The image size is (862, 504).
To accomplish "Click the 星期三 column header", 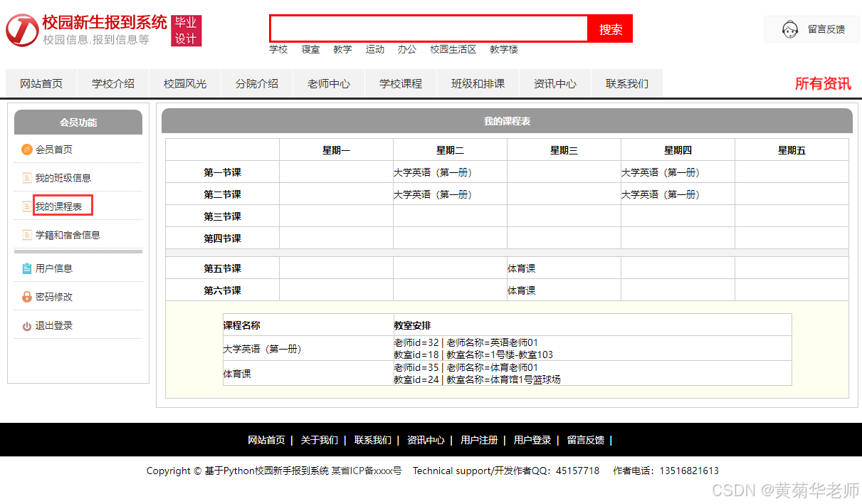I will point(564,150).
